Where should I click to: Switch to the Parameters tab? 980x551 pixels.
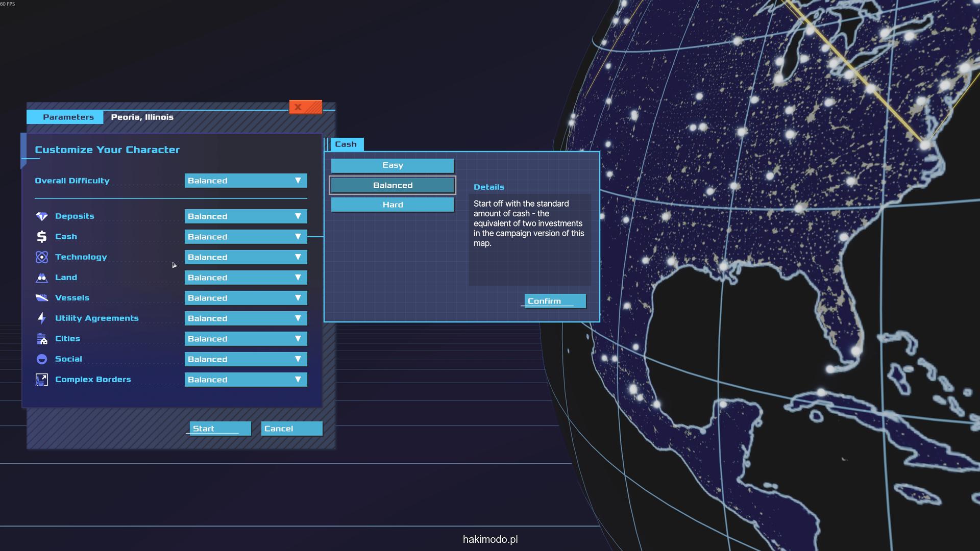(x=68, y=117)
